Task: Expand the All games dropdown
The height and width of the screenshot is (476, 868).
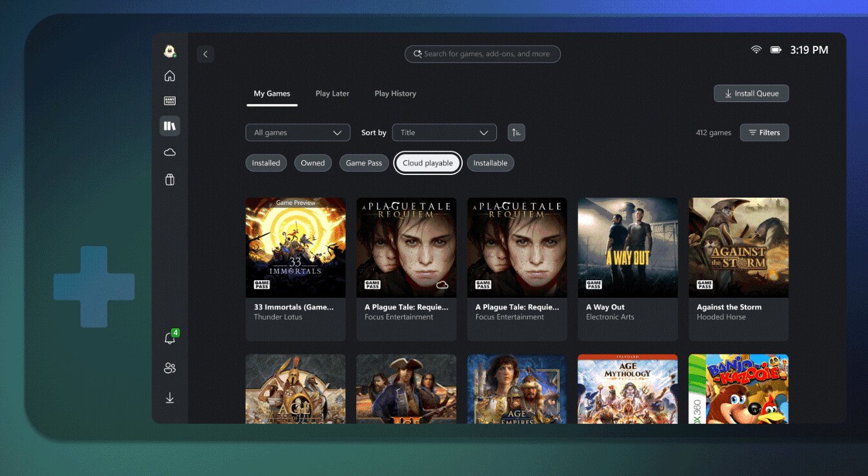Action: (298, 132)
